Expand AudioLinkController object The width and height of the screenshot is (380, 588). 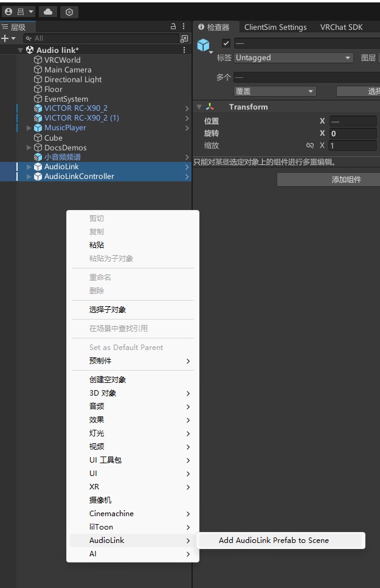point(29,177)
